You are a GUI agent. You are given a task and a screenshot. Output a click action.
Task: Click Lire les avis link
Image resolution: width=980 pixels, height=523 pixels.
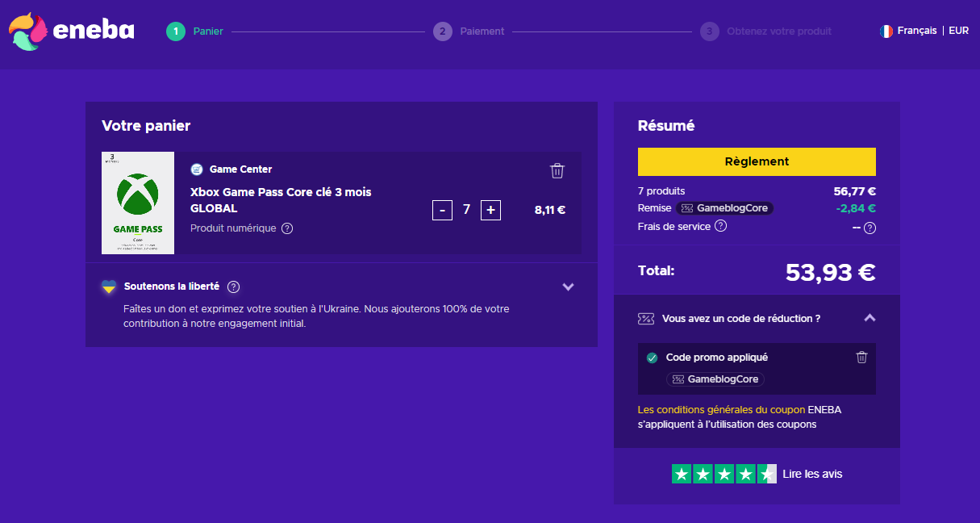[x=812, y=474]
